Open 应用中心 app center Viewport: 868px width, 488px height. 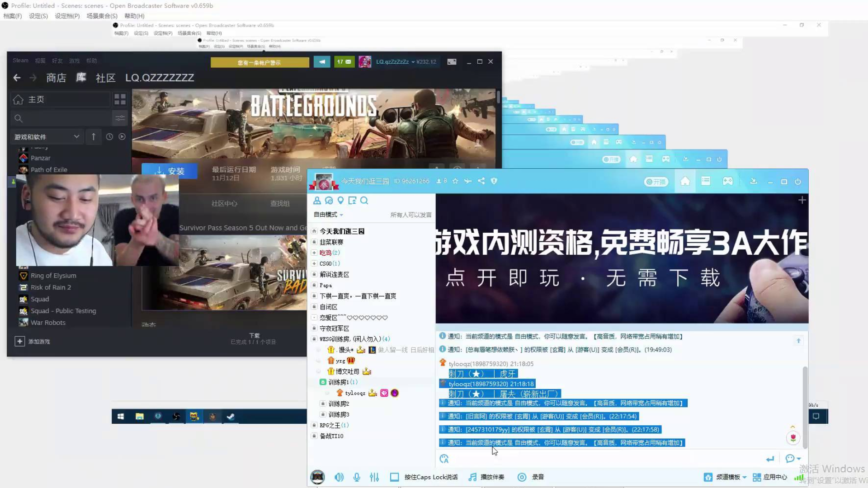770,477
